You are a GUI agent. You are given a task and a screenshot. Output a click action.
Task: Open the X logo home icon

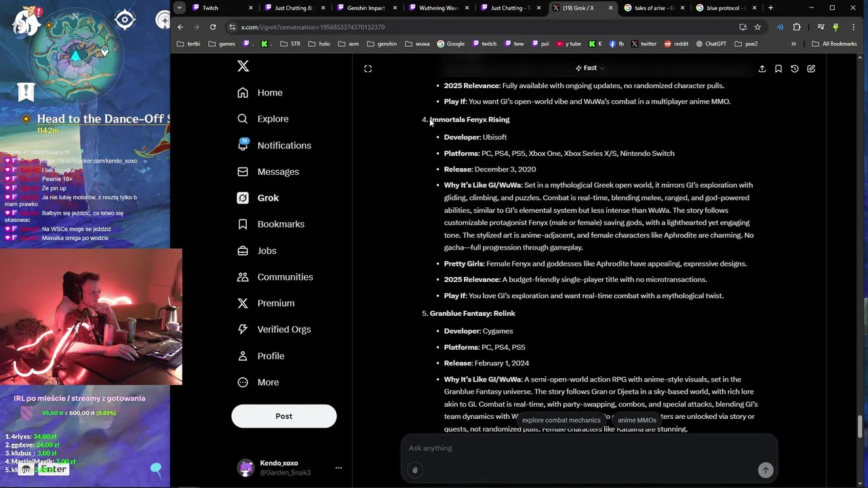coord(243,66)
